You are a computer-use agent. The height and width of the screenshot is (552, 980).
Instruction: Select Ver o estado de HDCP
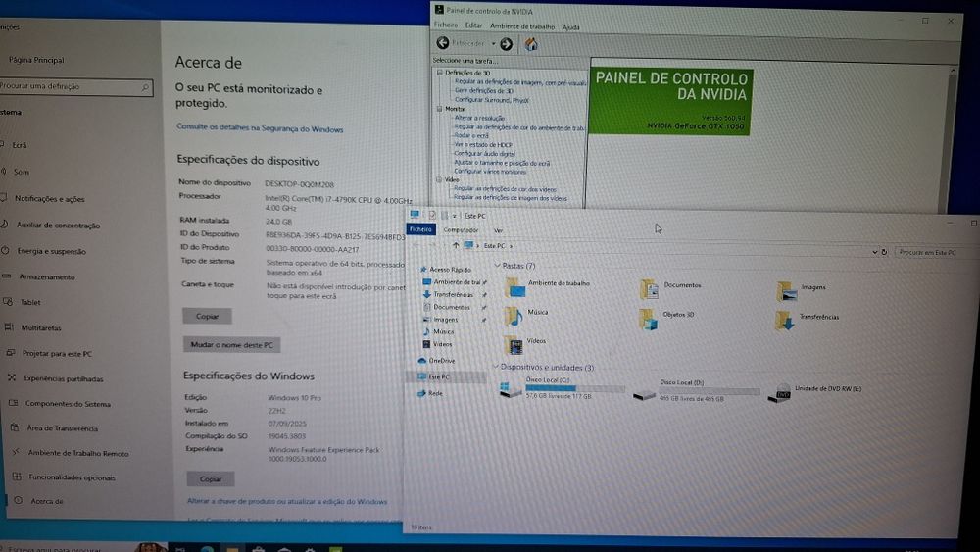tap(482, 144)
